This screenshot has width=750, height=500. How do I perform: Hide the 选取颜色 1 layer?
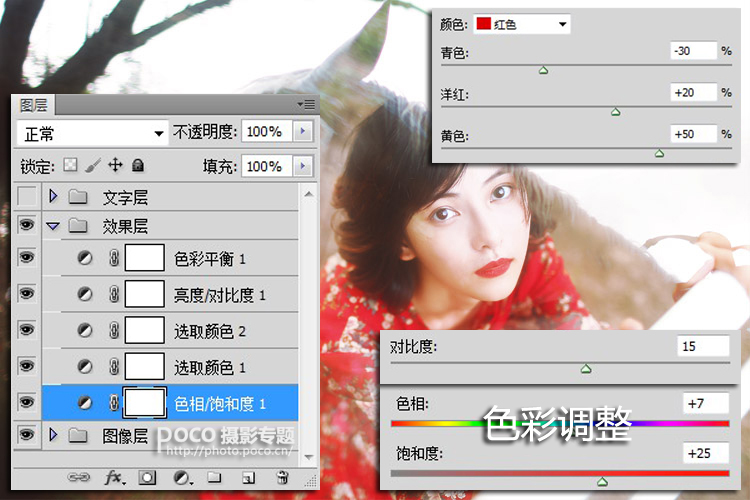[x=27, y=366]
